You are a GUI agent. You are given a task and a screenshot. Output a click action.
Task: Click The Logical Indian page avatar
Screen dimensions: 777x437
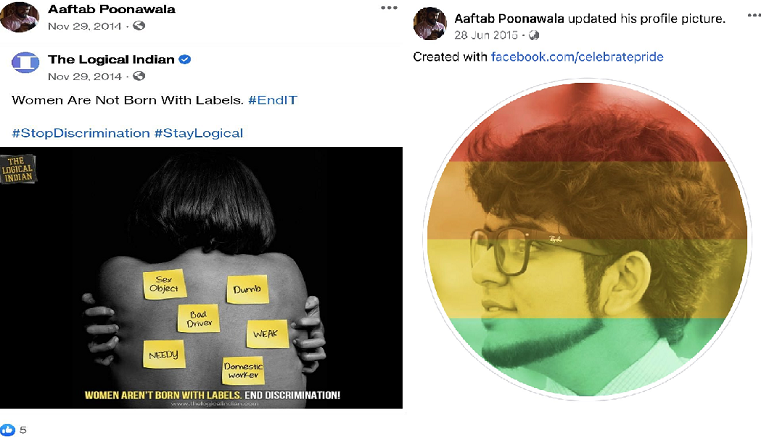[x=25, y=63]
